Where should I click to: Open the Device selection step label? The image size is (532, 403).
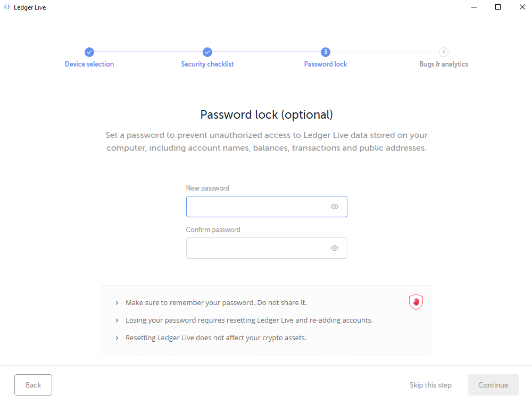pos(89,64)
